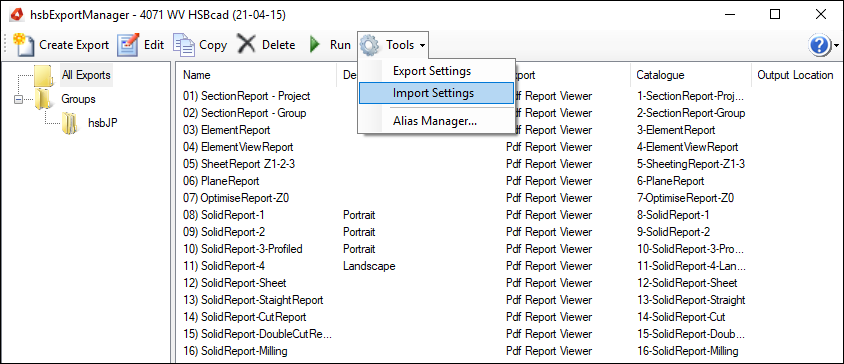Click the Create Export button label
Image resolution: width=844 pixels, height=364 pixels.
click(74, 45)
